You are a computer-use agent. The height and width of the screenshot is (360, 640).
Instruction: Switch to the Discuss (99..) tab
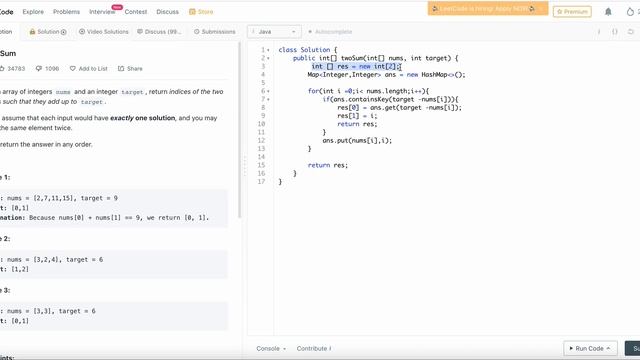(159, 32)
